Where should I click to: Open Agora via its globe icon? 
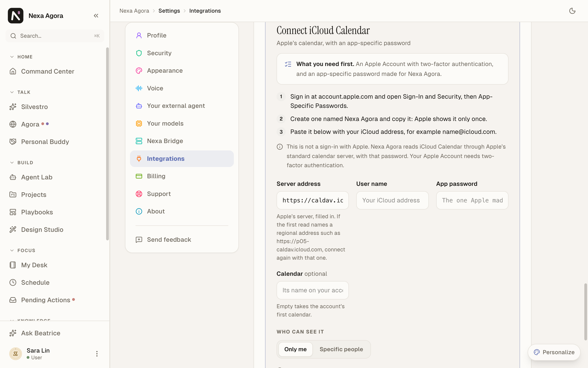(13, 124)
